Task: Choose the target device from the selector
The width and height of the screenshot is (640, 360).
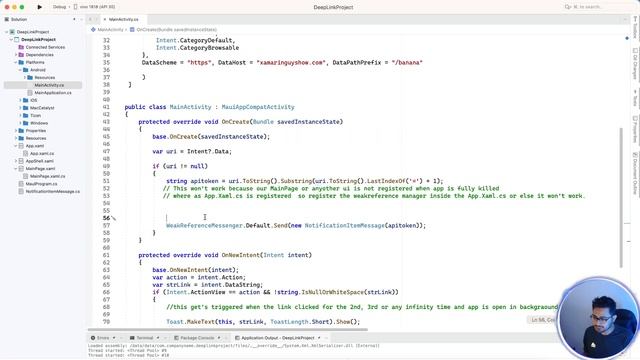Action: 95,7
